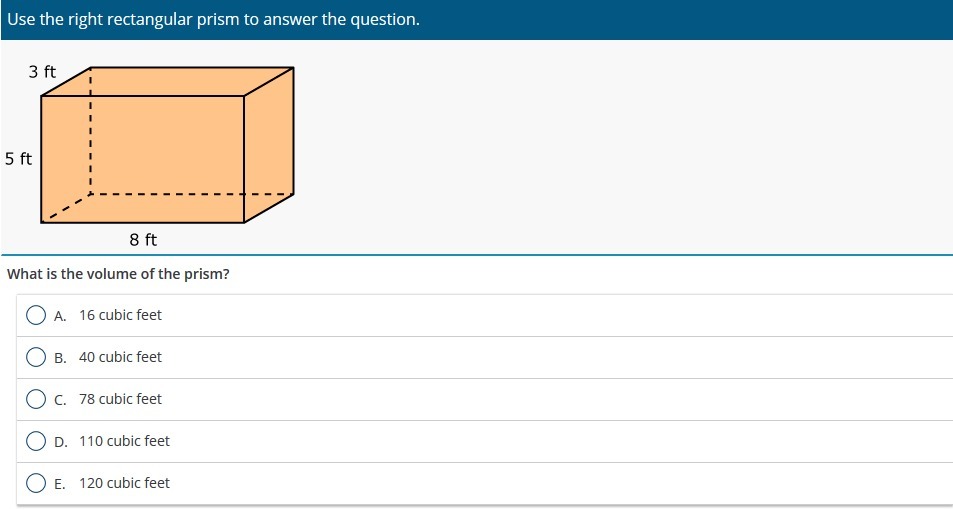The image size is (953, 510).
Task: Click the top face of the prism
Action: pyautogui.click(x=168, y=81)
